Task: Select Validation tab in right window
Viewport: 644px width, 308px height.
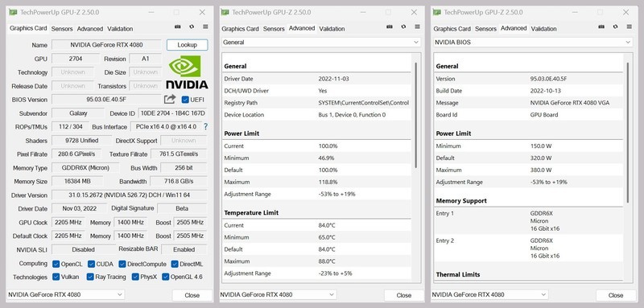Action: (x=544, y=29)
